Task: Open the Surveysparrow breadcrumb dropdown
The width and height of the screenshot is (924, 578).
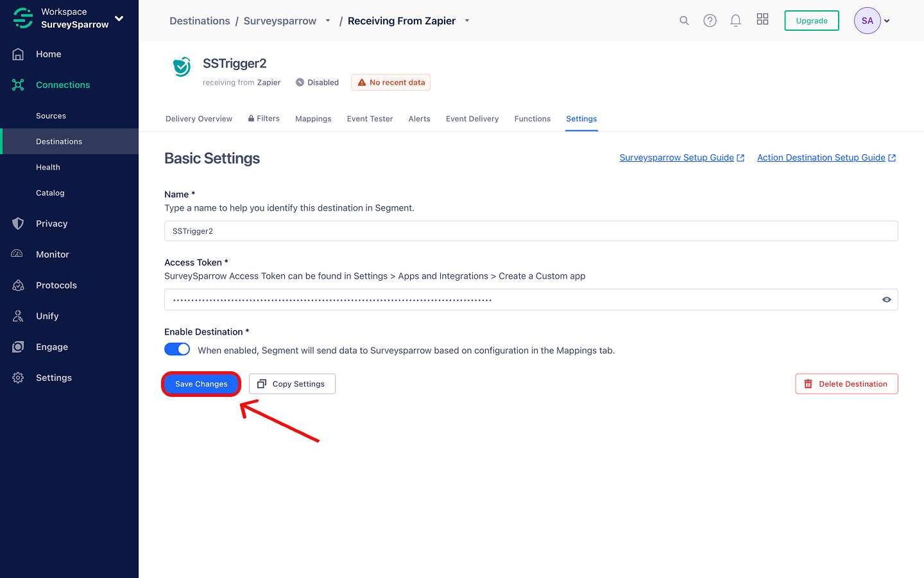Action: (x=328, y=21)
